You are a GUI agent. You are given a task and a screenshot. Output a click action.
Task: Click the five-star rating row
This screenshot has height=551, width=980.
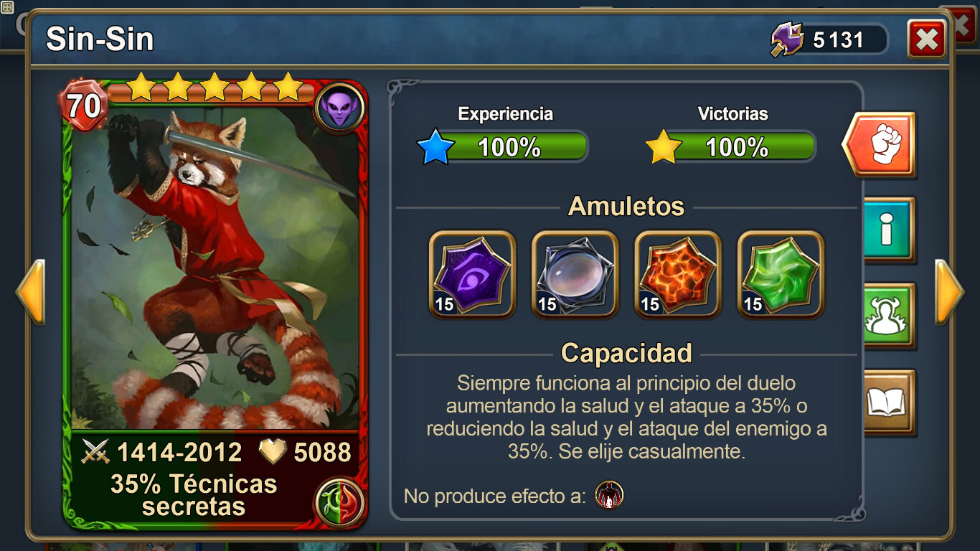(x=215, y=87)
